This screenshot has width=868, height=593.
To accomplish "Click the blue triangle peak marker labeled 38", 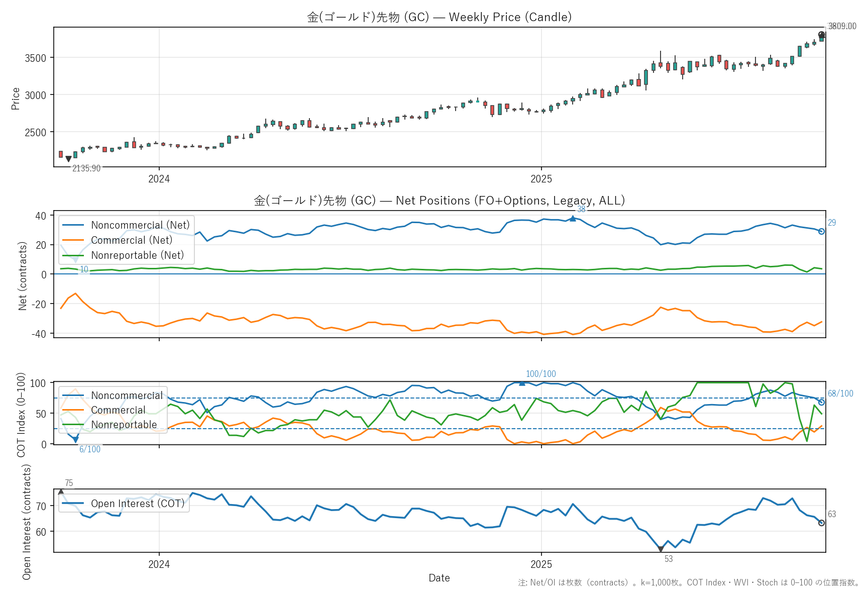I will click(573, 219).
